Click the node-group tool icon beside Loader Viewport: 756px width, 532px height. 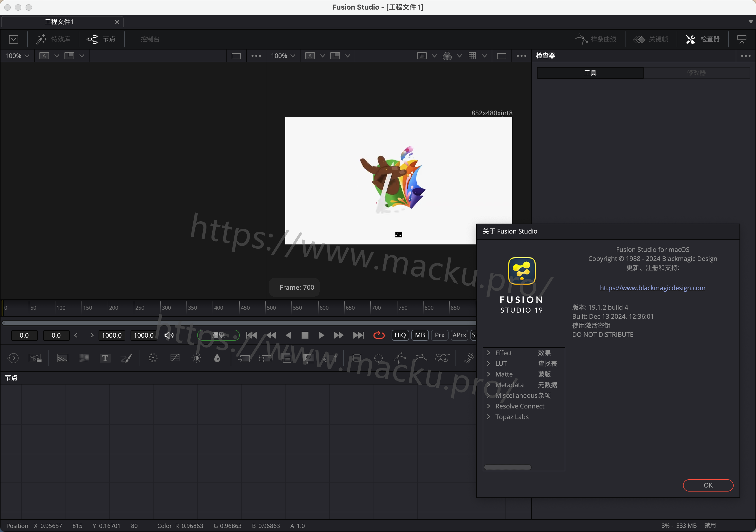pos(35,358)
